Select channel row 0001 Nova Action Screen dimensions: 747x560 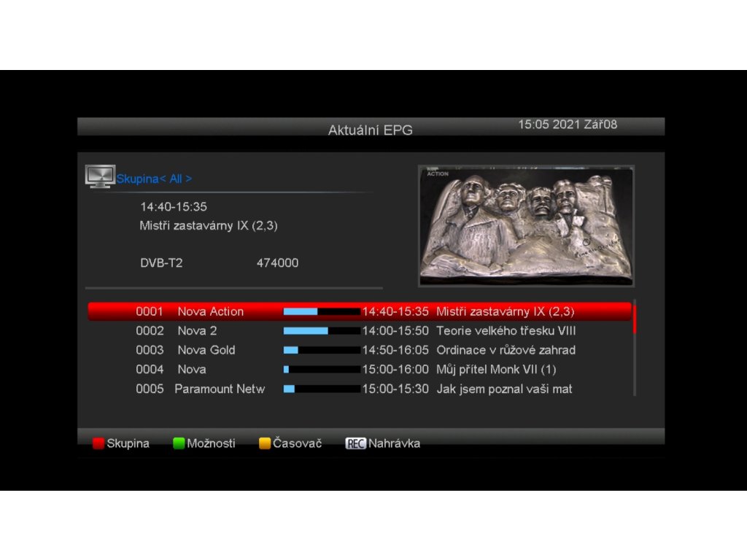click(x=360, y=311)
